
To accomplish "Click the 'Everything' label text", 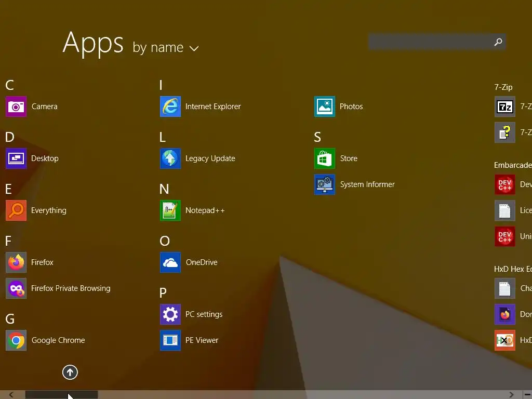I will tap(49, 210).
